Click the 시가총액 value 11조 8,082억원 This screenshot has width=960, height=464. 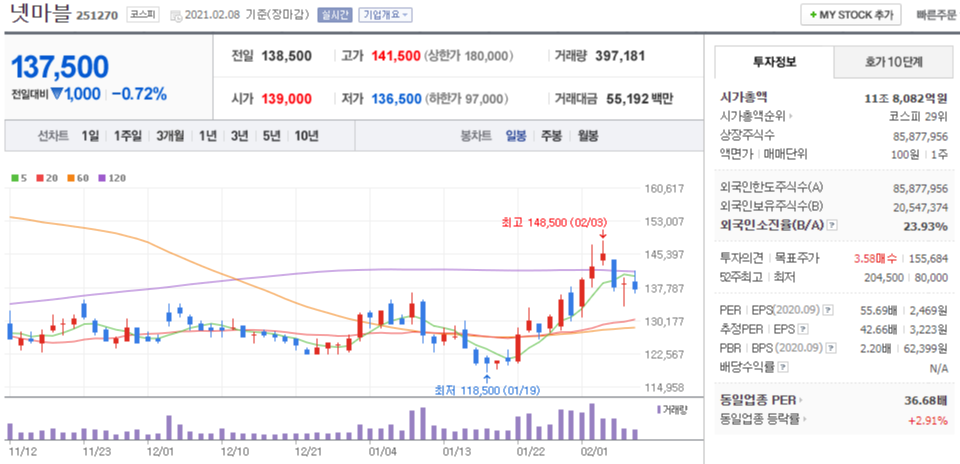(906, 97)
